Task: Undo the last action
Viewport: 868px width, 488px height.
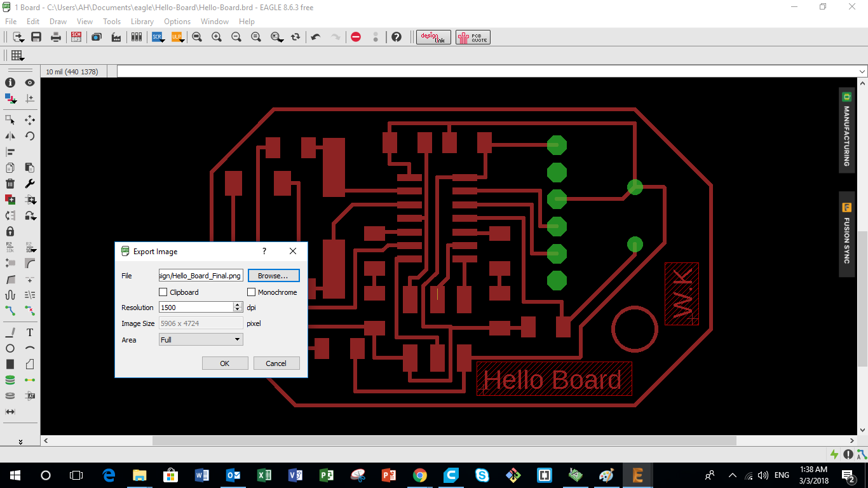Action: (316, 37)
